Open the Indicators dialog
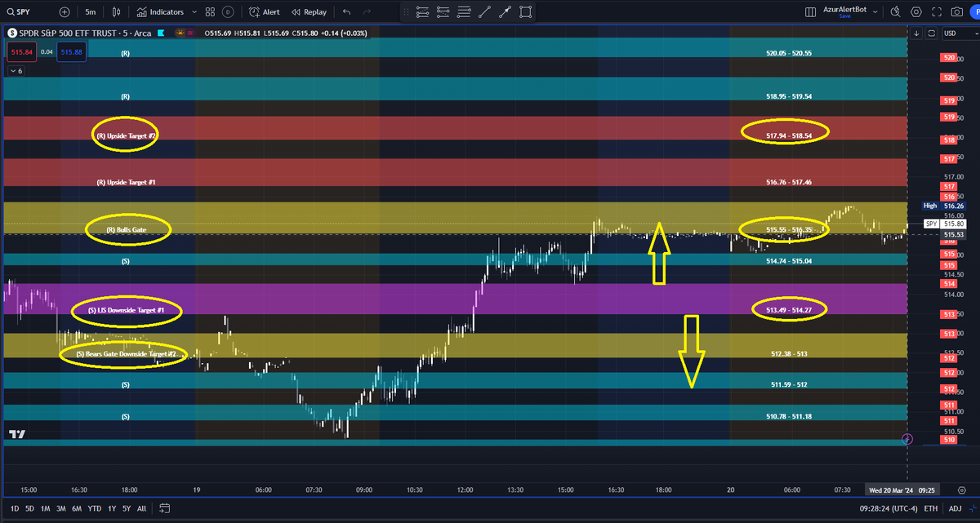Image resolution: width=980 pixels, height=523 pixels. [161, 12]
